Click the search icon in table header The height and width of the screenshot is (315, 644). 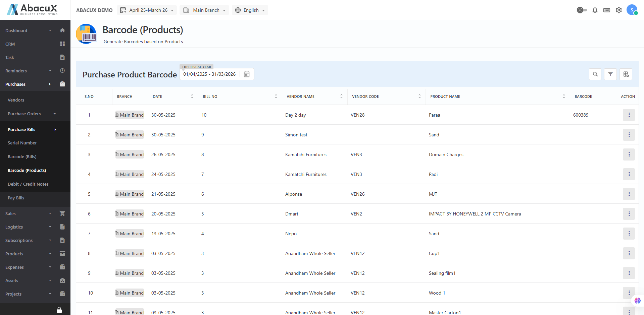pos(595,74)
